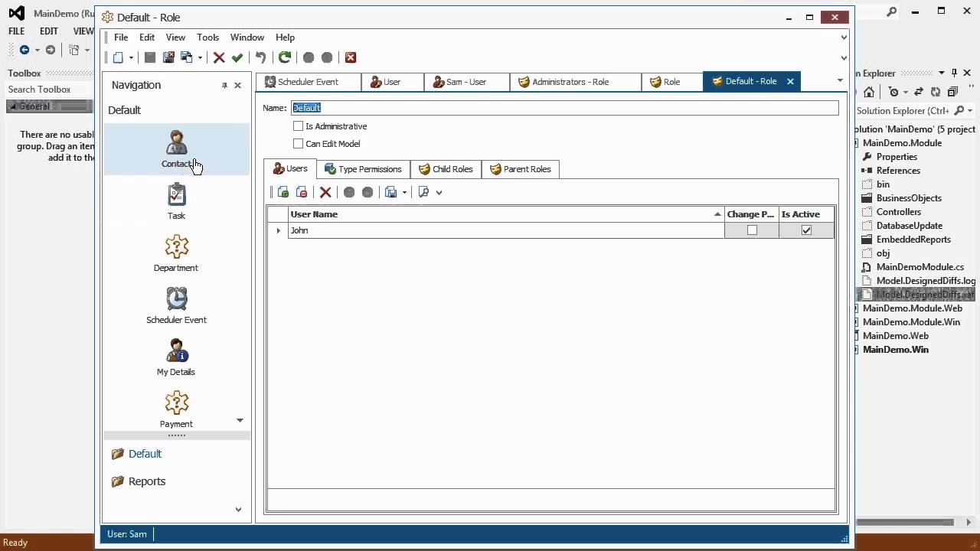Viewport: 980px width, 551px height.
Task: Switch to Child Roles tab
Action: tap(446, 169)
